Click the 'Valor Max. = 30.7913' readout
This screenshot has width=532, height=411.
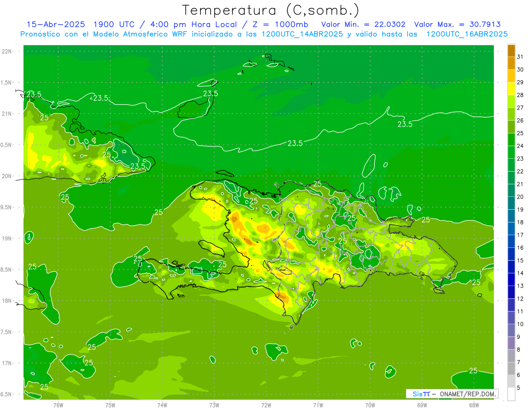point(457,24)
